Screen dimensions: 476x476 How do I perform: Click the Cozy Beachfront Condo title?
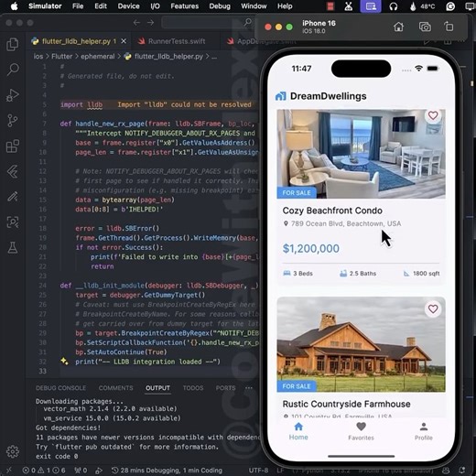[332, 211]
